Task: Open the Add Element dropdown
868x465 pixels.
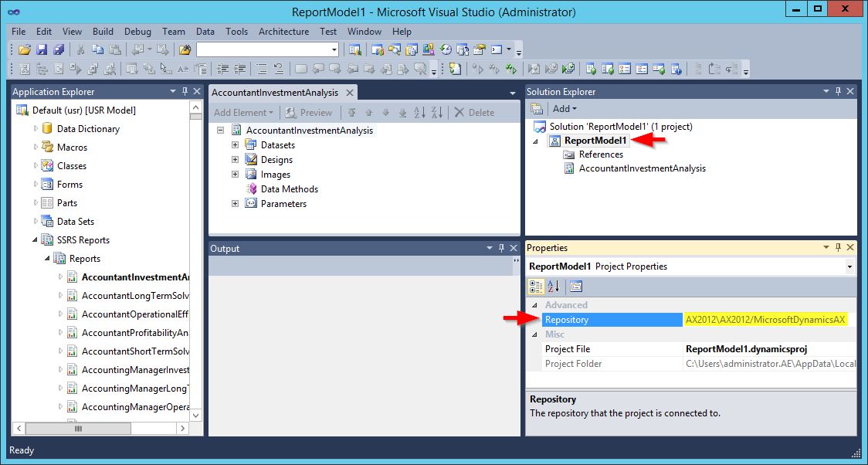Action: (243, 112)
